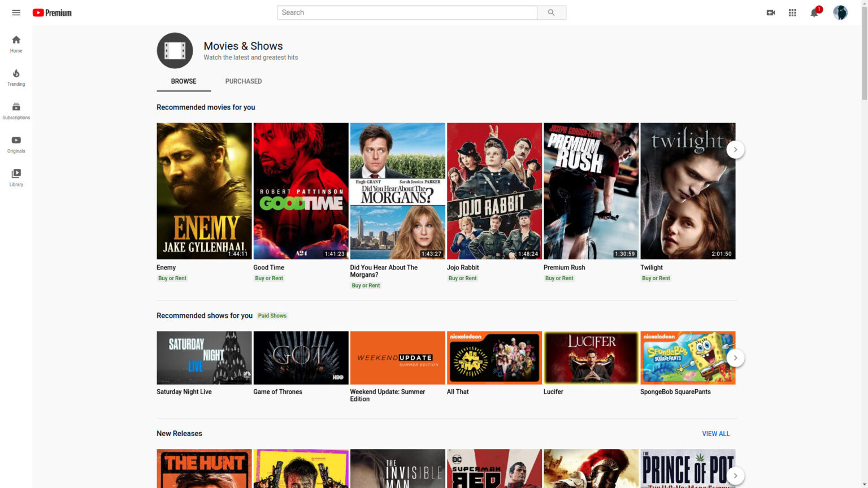Click Buy or Rent under Enemy
This screenshot has width=868, height=488.
pos(172,278)
